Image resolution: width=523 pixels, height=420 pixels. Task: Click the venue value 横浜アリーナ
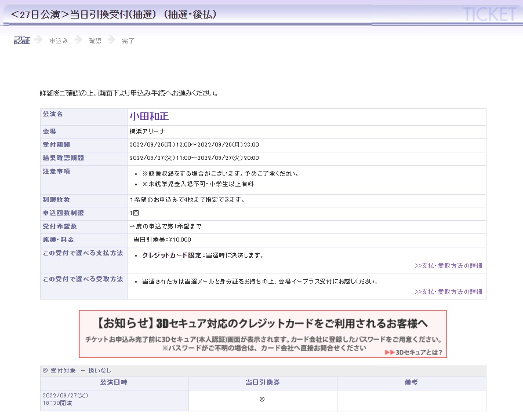point(147,132)
